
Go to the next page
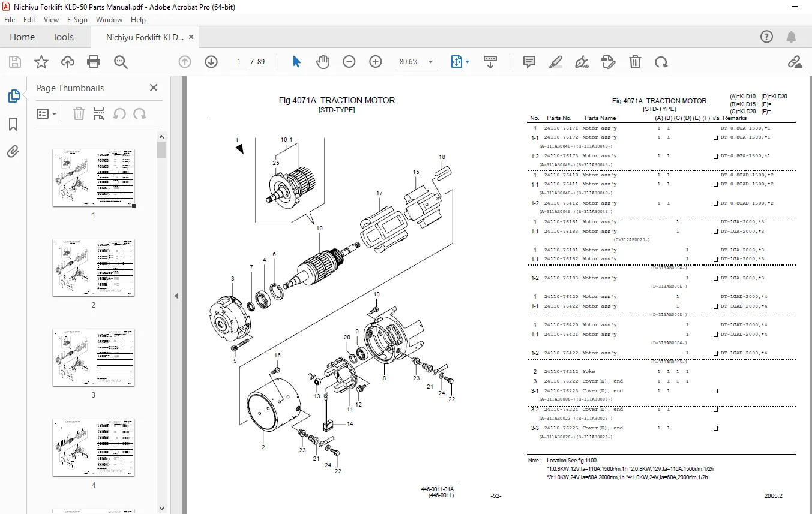click(x=211, y=62)
